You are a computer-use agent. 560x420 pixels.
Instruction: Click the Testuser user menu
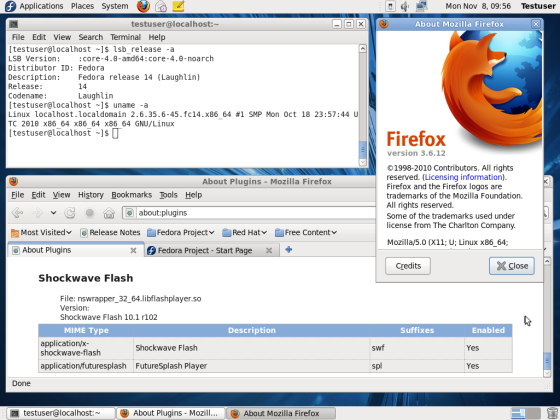538,6
